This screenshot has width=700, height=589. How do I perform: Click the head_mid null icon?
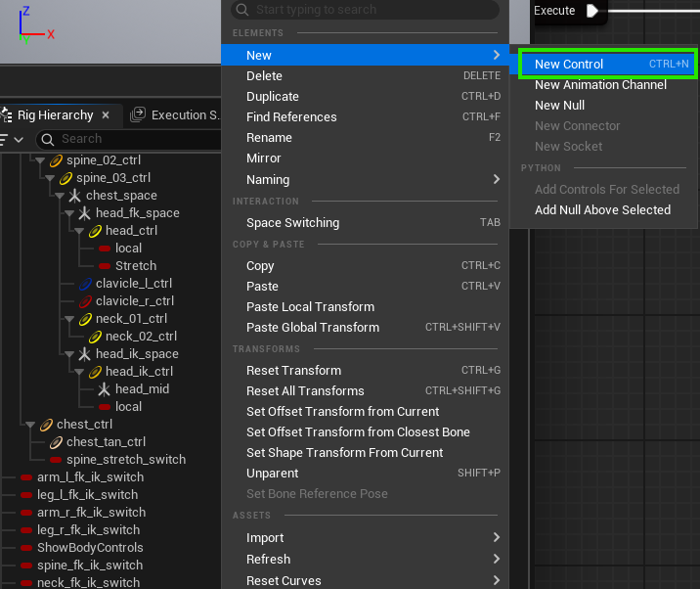click(x=105, y=389)
